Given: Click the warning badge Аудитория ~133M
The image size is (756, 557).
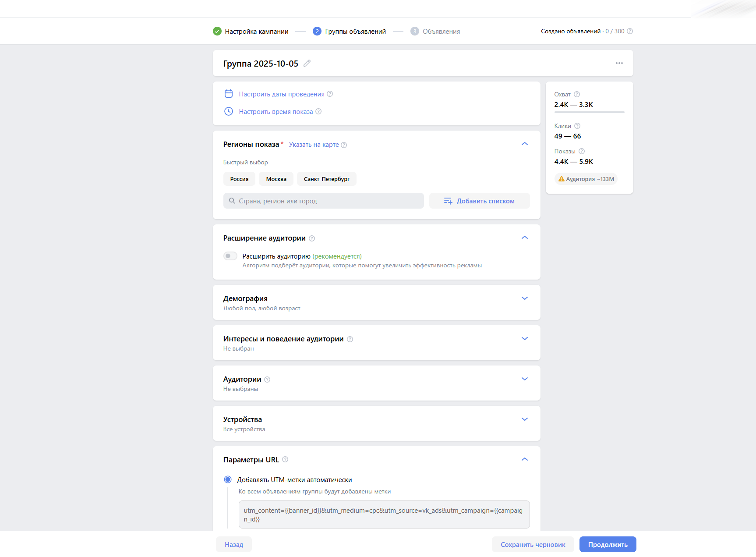Looking at the screenshot, I should tap(586, 179).
